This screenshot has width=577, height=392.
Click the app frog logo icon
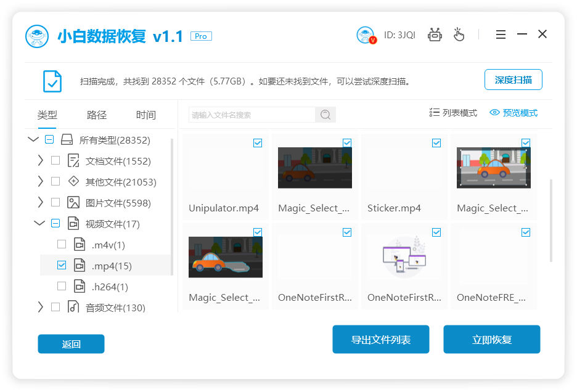point(37,36)
